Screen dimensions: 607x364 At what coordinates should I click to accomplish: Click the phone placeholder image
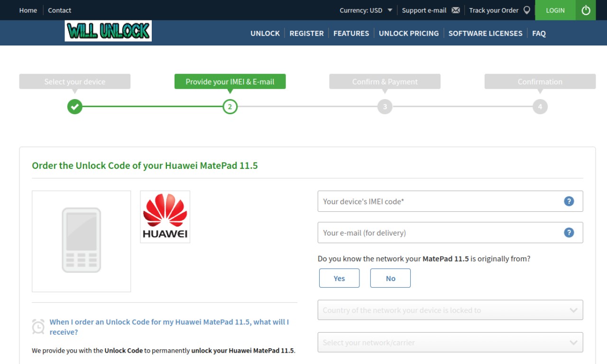click(82, 241)
